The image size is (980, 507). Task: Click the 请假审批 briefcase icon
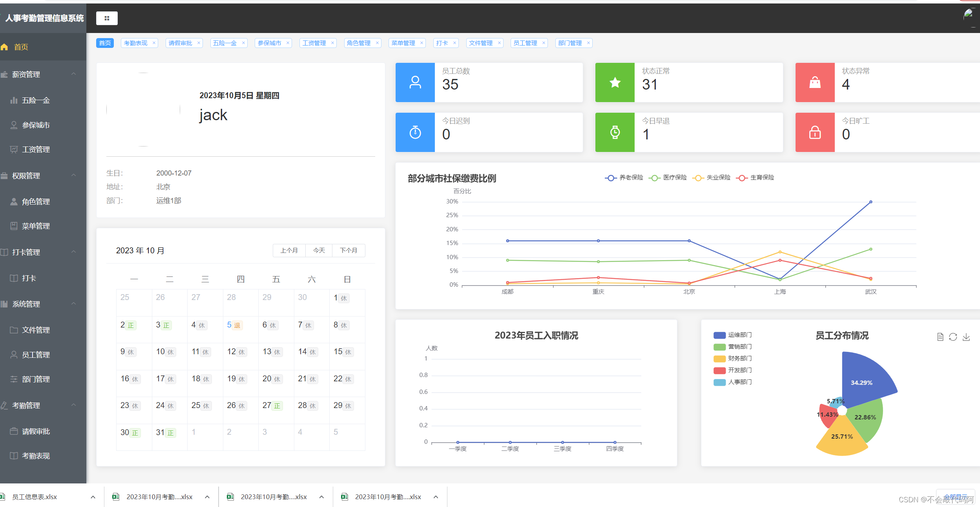pyautogui.click(x=14, y=431)
